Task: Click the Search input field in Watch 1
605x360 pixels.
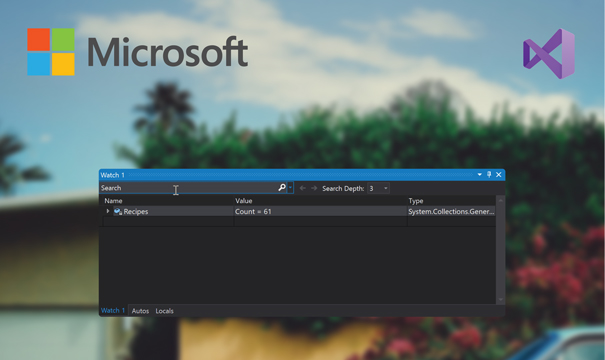Action: pyautogui.click(x=188, y=188)
